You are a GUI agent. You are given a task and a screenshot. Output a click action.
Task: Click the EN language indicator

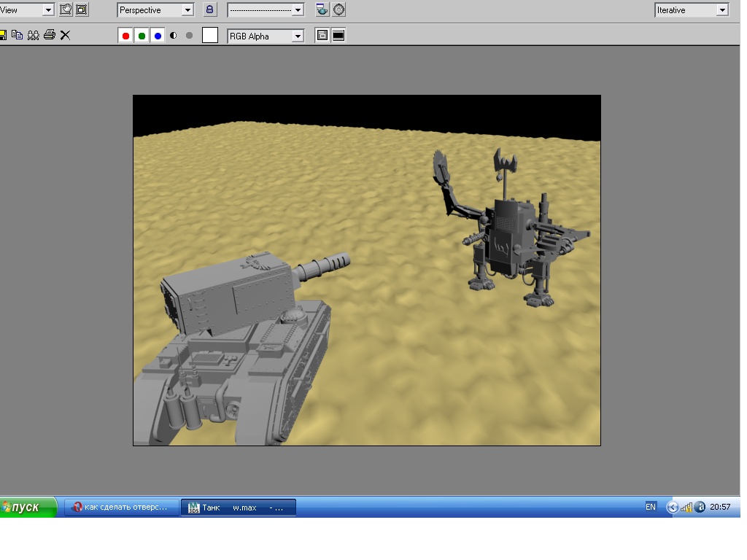(x=651, y=507)
